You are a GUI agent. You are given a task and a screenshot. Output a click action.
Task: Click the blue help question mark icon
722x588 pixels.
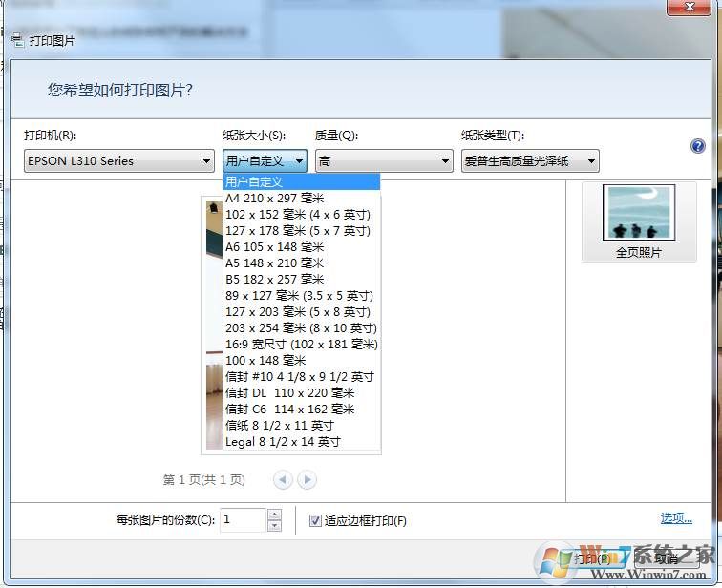tap(697, 146)
